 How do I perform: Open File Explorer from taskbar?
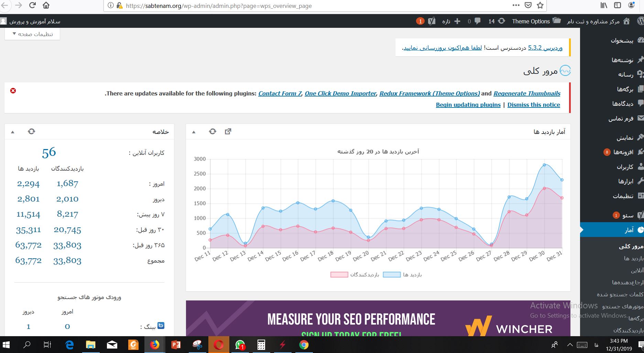pyautogui.click(x=90, y=345)
